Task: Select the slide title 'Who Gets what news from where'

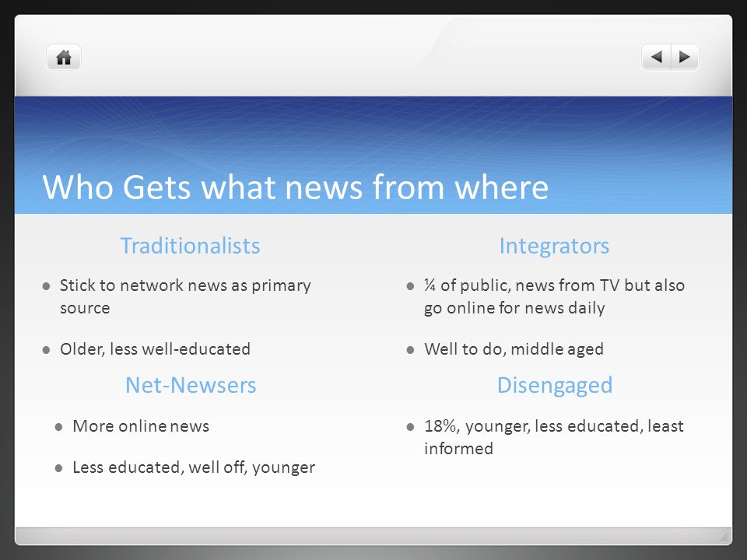Action: point(296,187)
